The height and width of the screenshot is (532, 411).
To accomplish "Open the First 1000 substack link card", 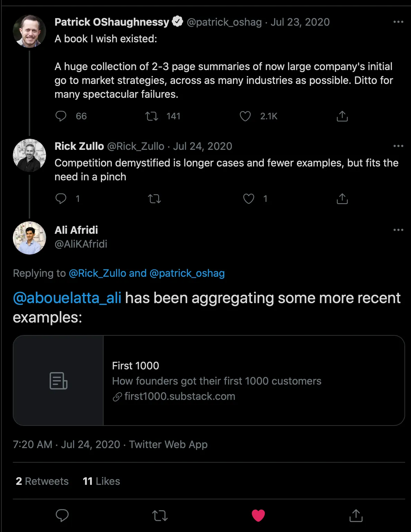I will pyautogui.click(x=209, y=380).
